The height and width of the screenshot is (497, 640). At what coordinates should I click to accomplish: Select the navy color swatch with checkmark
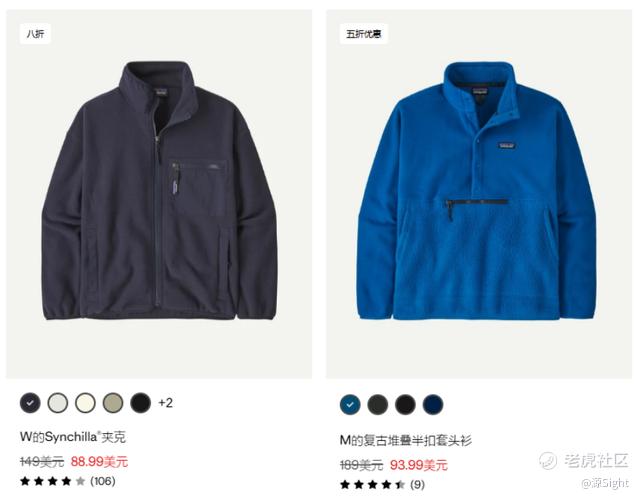pos(30,403)
